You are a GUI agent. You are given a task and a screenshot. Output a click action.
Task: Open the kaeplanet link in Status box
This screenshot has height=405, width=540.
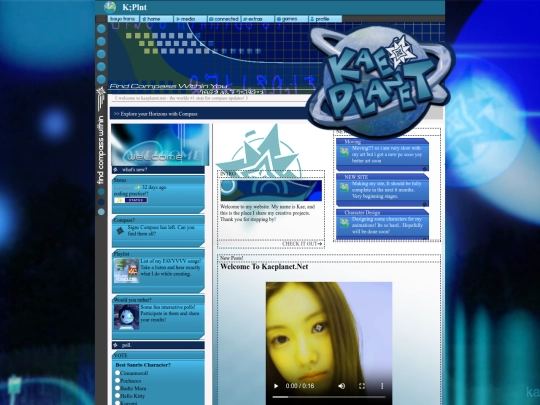124,187
